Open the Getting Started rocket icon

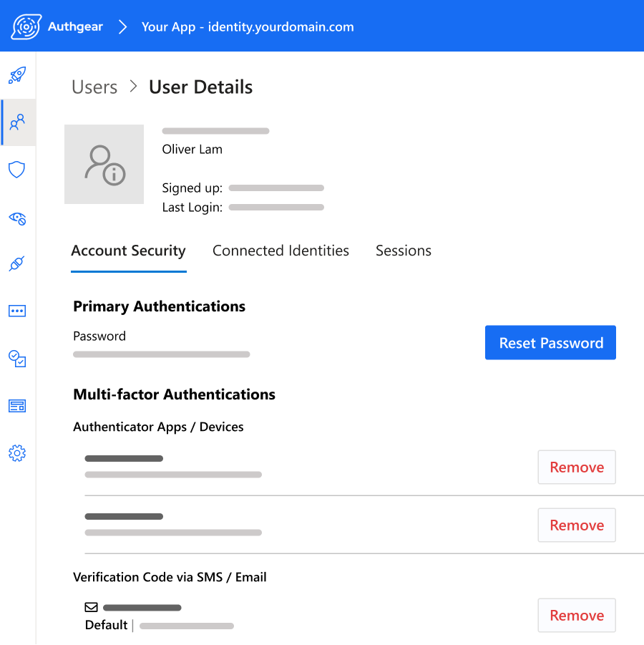[x=17, y=74]
